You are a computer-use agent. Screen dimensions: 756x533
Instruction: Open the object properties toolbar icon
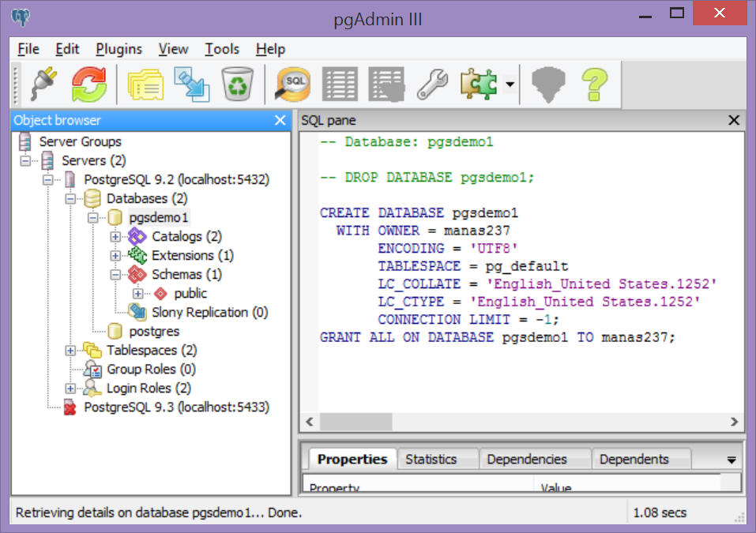[x=145, y=83]
